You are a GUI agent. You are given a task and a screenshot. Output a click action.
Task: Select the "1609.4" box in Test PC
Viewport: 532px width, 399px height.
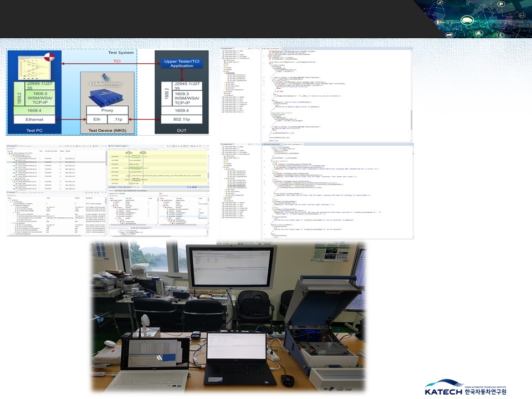(34, 111)
